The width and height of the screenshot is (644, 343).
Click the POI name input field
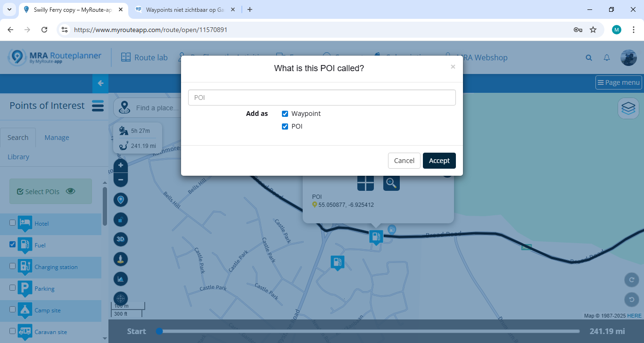pyautogui.click(x=322, y=98)
